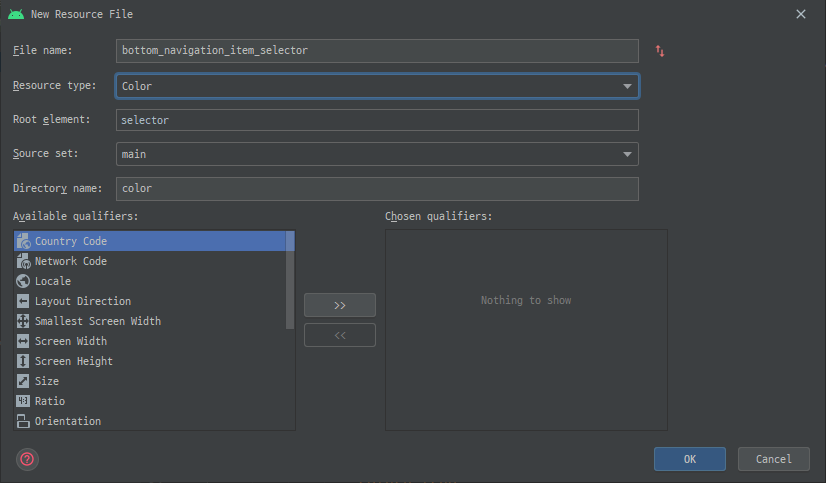The height and width of the screenshot is (483, 826).
Task: Click the Locale globe icon
Action: 23,281
